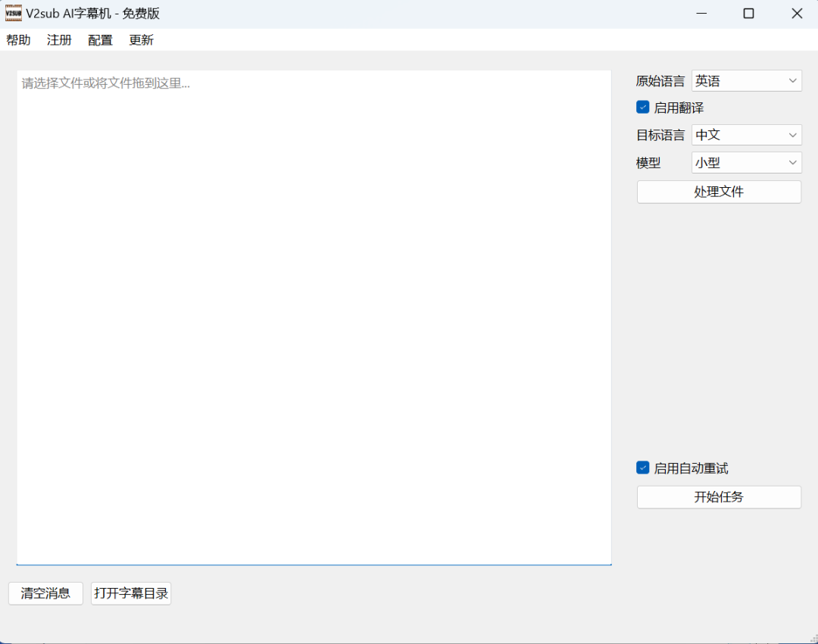
Task: Open the 配置 configuration menu
Action: pyautogui.click(x=99, y=39)
